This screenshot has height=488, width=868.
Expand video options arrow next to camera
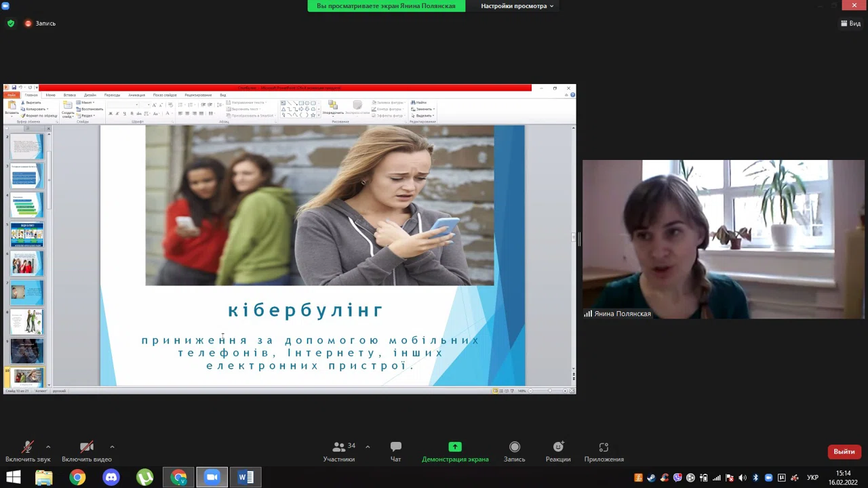(112, 447)
